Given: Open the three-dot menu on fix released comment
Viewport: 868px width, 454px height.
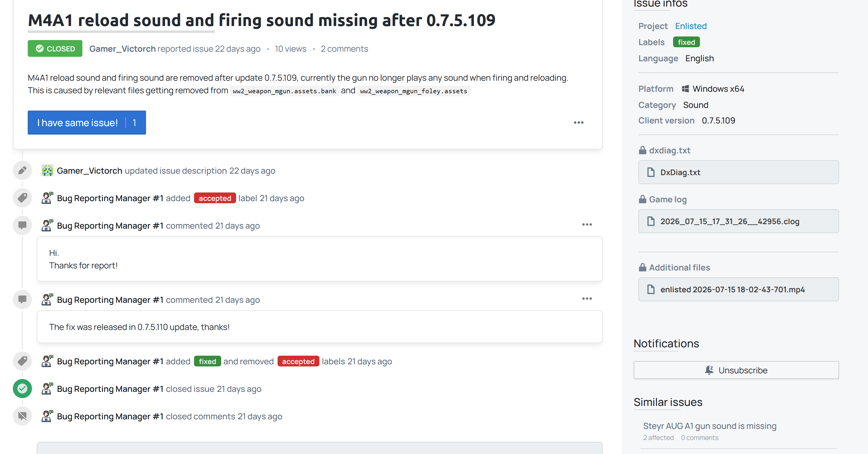Looking at the screenshot, I should click(587, 299).
